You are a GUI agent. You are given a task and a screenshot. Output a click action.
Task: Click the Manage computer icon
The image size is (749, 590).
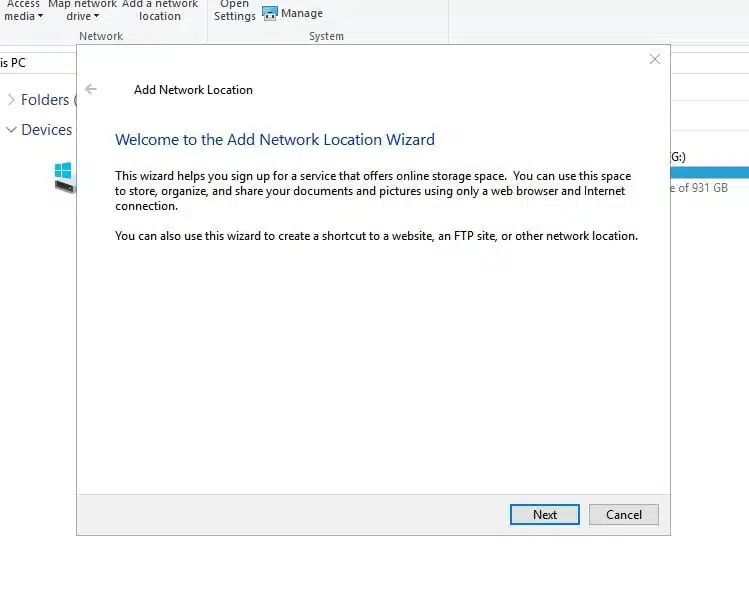pos(270,14)
